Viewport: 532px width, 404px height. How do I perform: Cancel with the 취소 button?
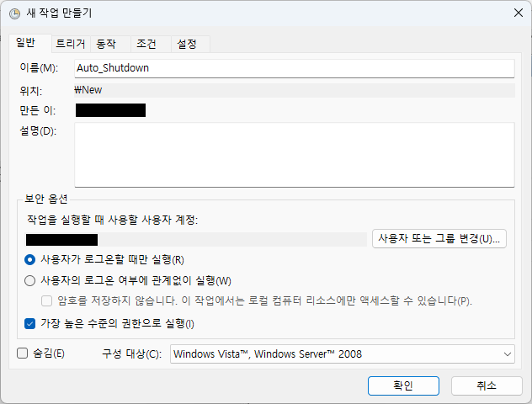(487, 385)
